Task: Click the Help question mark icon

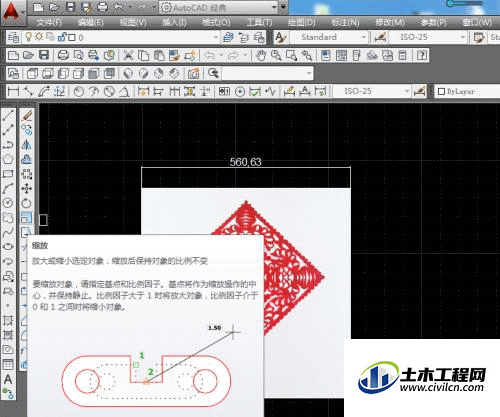Action: [x=422, y=55]
